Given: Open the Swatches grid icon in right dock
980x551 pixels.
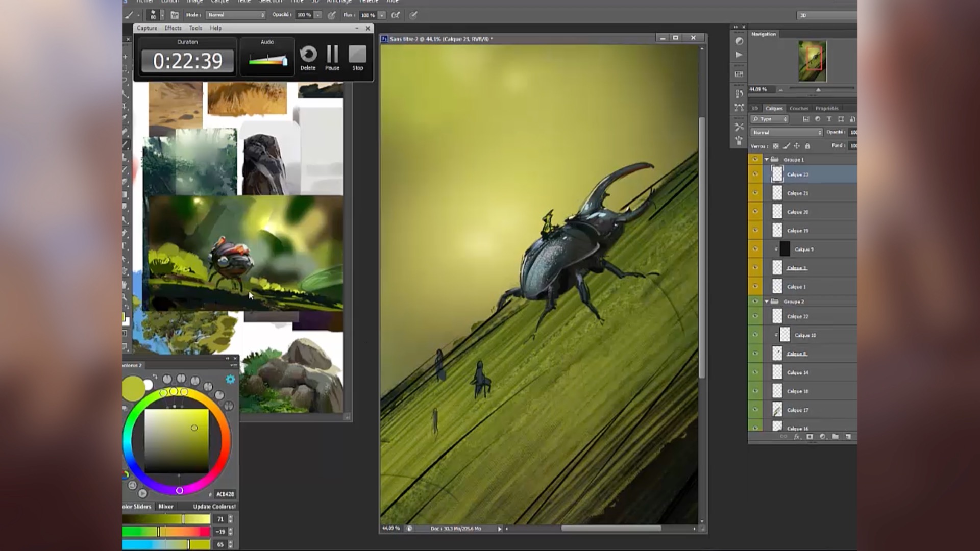Looking at the screenshot, I should pos(739,74).
